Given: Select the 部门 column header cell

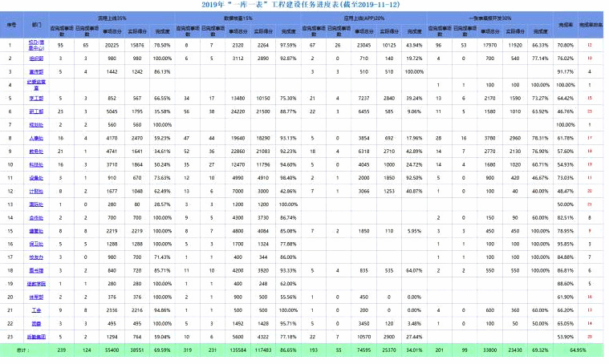Looking at the screenshot, I should coord(38,24).
